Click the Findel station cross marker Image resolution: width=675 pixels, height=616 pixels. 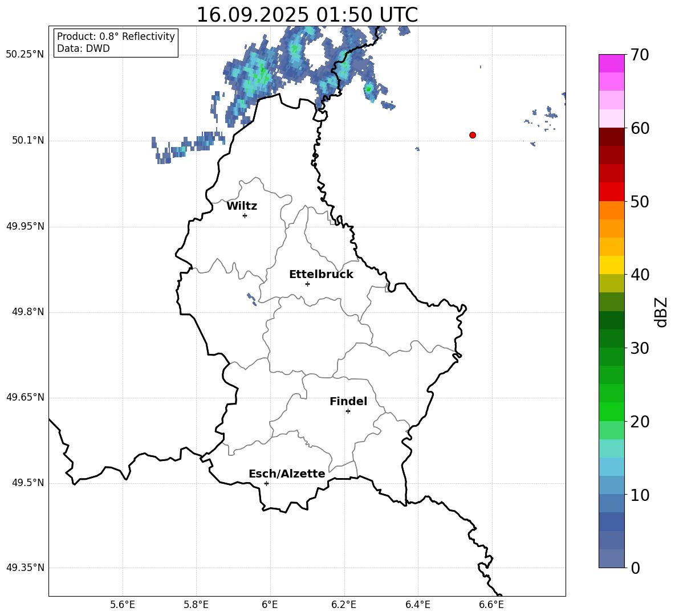click(348, 411)
